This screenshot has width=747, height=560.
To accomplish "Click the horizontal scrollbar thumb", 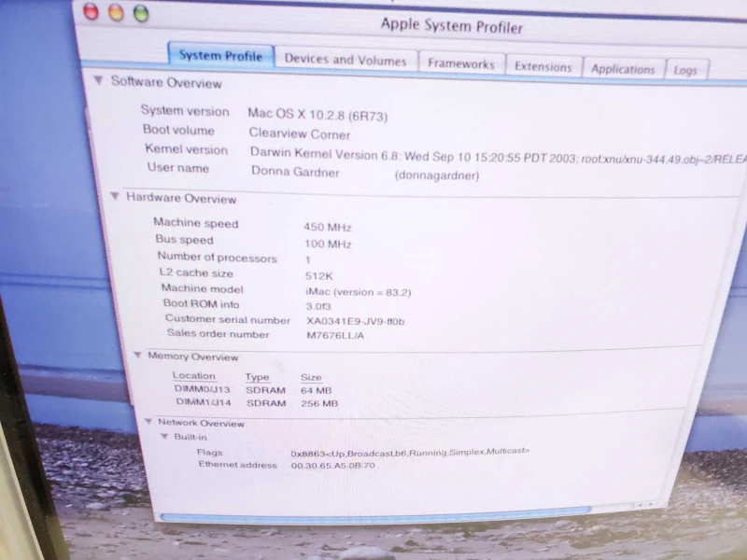I will 375,515.
